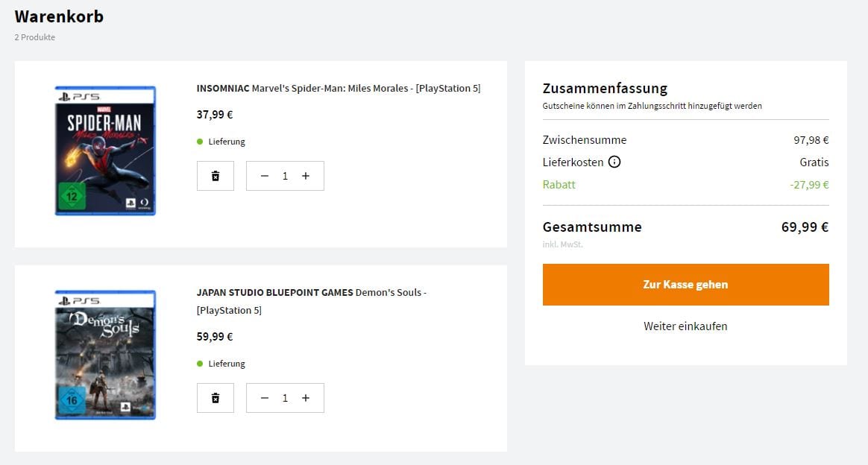
Task: Delete Spider-Man: Miles Morales from cart
Action: tap(216, 176)
